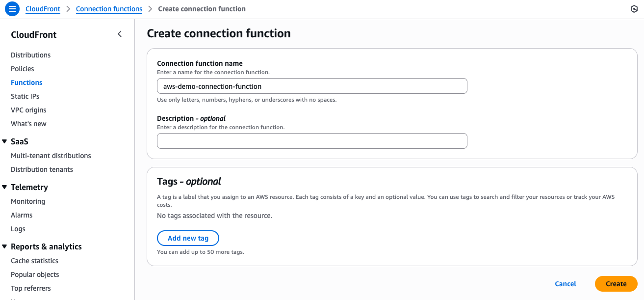Collapse the SaaS section
Viewport: 644px width, 300px height.
tap(4, 141)
